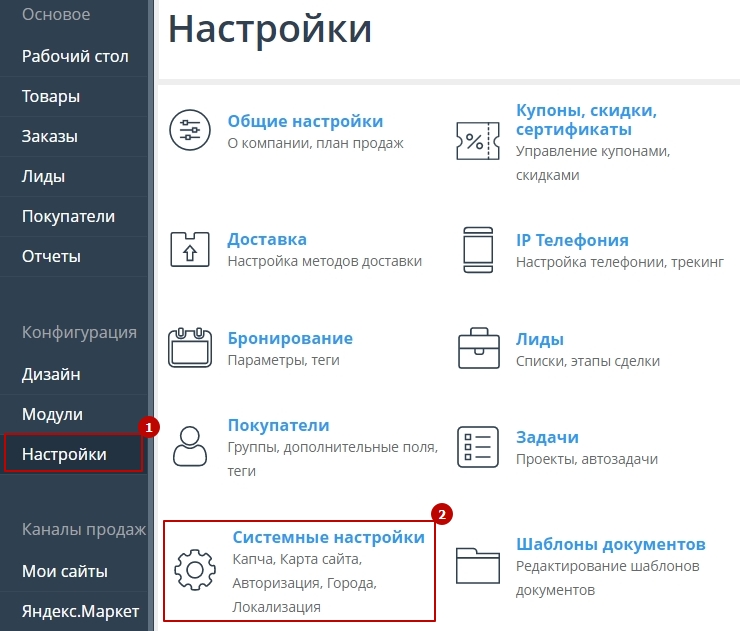Go to Товары in the sidebar

(x=51, y=97)
